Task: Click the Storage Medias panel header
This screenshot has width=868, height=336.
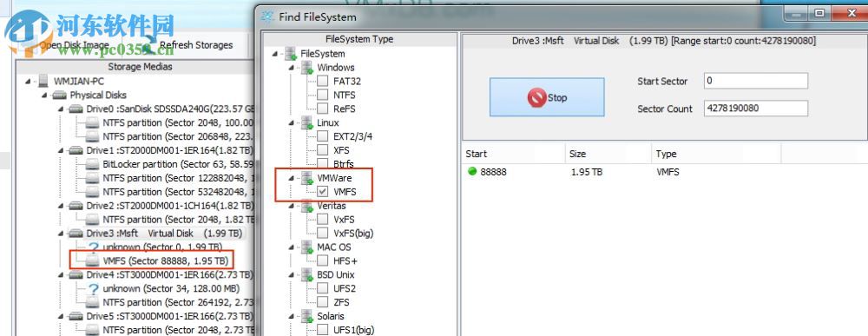Action: point(140,67)
